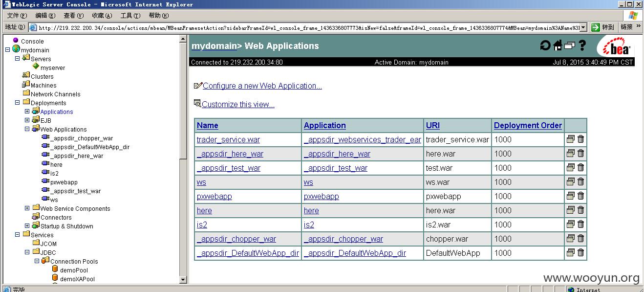Sort by URI column header
The height and width of the screenshot is (292, 644).
pyautogui.click(x=433, y=126)
